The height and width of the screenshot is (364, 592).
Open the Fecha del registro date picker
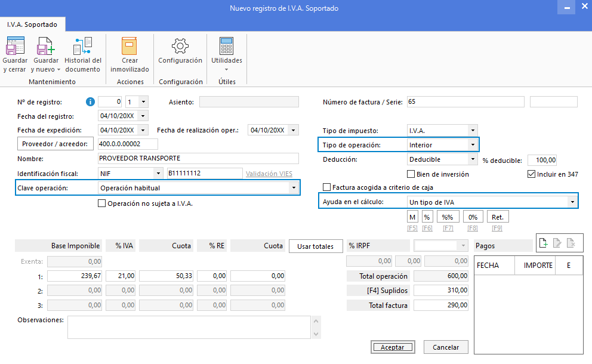pyautogui.click(x=143, y=116)
